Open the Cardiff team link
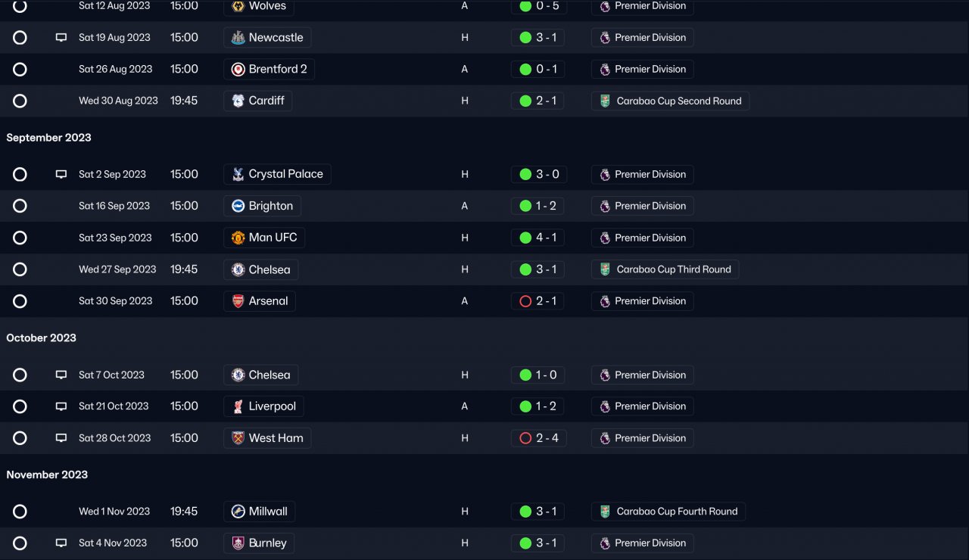This screenshot has height=560, width=969. coord(266,101)
